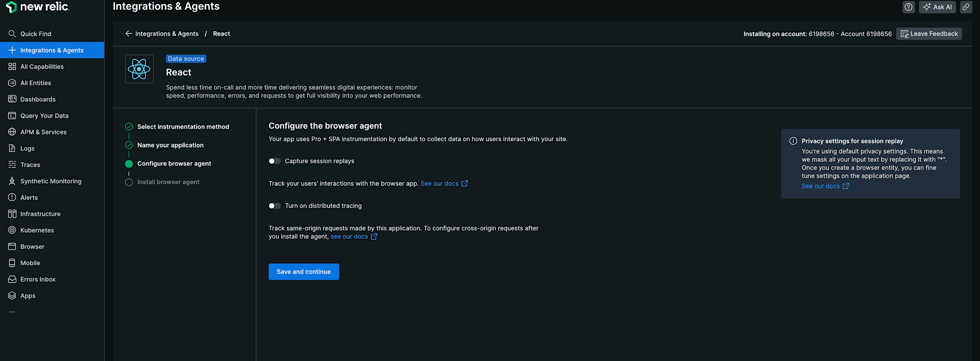Click Query Your Data terminal icon
The image size is (980, 361).
point(12,116)
